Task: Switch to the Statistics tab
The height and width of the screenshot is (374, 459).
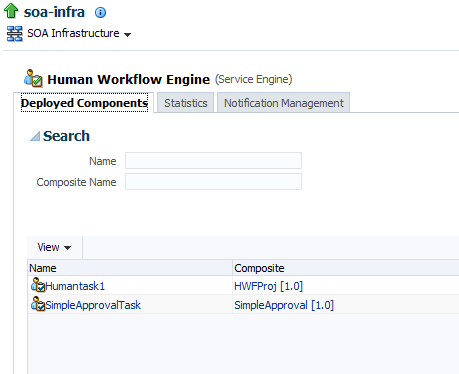Action: tap(186, 103)
